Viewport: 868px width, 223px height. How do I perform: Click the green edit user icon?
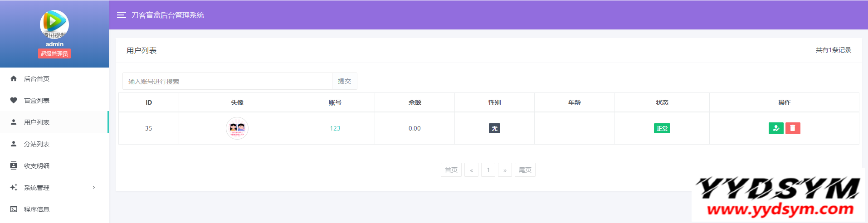(776, 128)
